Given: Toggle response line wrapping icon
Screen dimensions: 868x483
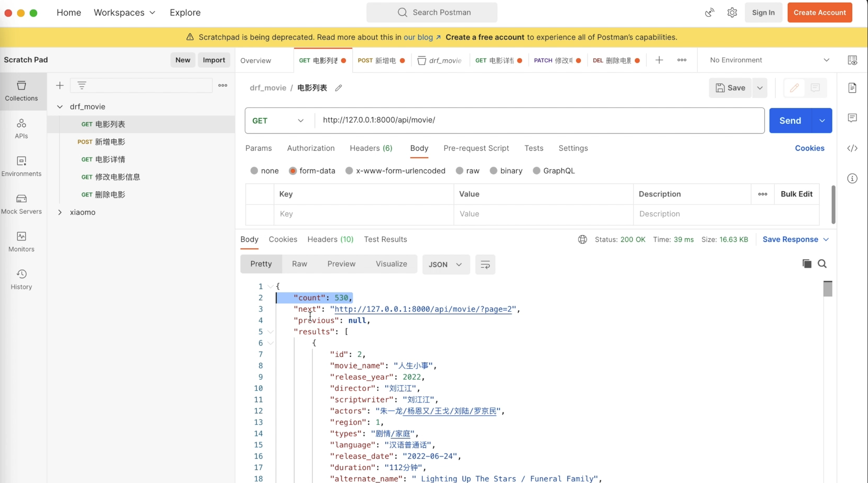Looking at the screenshot, I should tap(485, 265).
